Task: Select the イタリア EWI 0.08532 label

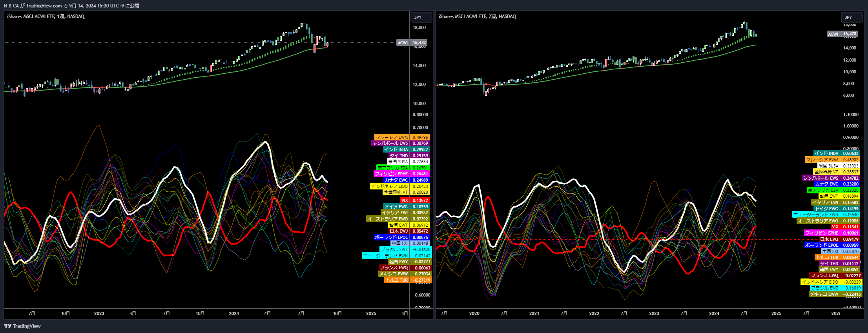Action: [405, 213]
